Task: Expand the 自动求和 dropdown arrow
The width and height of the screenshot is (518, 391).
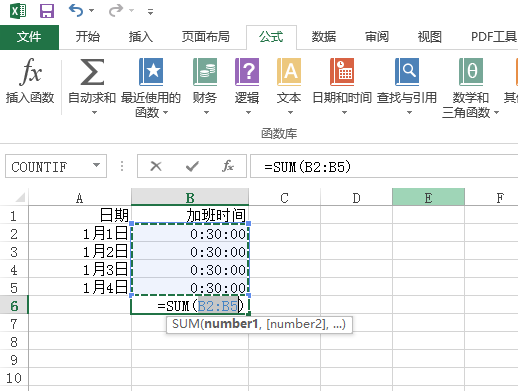Action: (x=94, y=113)
